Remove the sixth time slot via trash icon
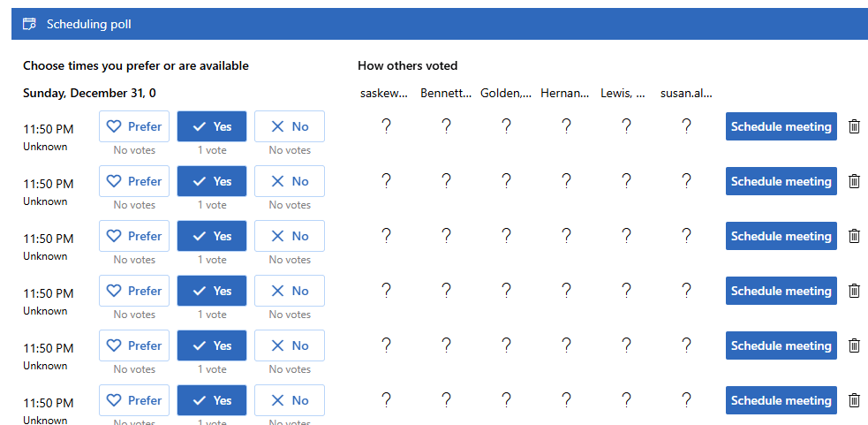This screenshot has width=868, height=425. point(854,400)
